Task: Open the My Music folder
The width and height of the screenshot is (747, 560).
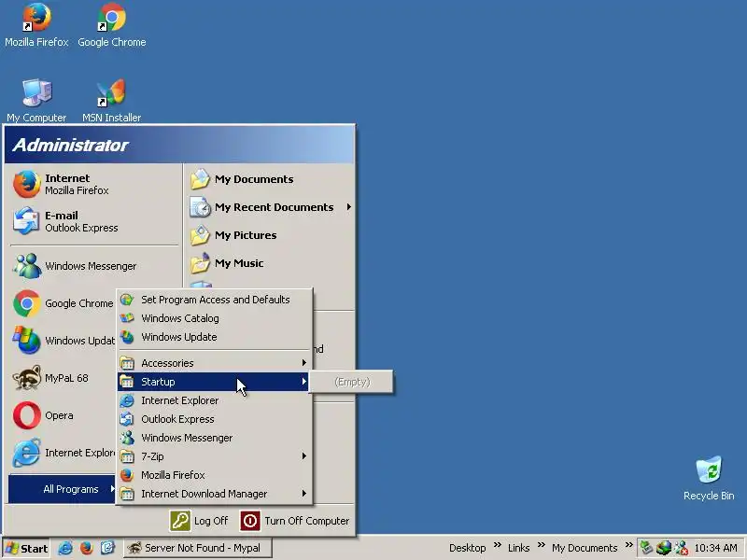Action: (x=269, y=263)
